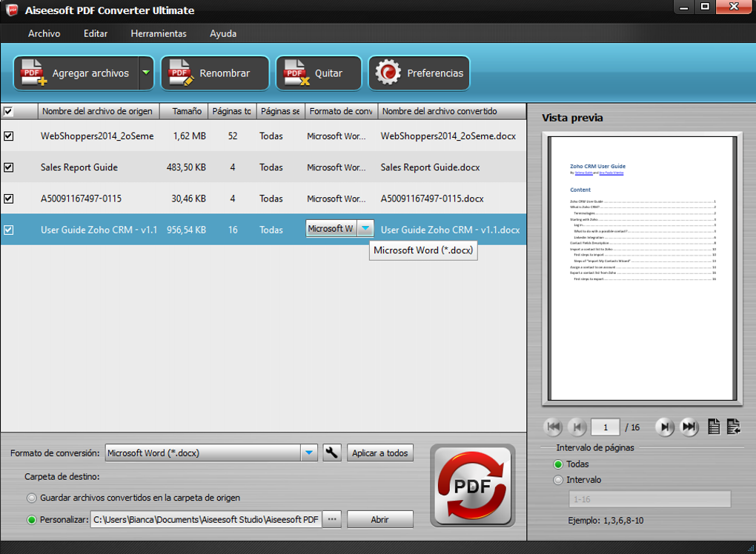The image size is (756, 554).
Task: Click the Páginas to column header
Action: tap(232, 111)
